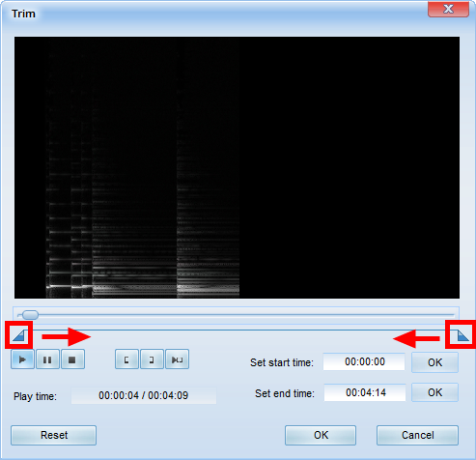Click the bottom OK button to apply trim
Image resolution: width=476 pixels, height=460 pixels.
tap(321, 435)
